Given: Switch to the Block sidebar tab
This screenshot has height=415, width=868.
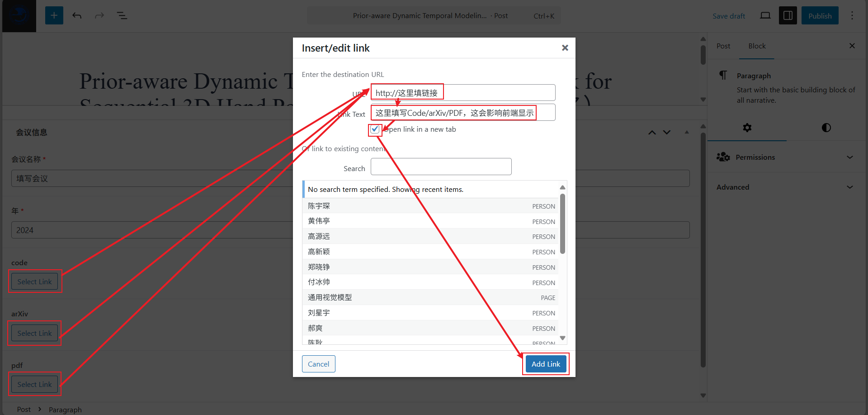Looking at the screenshot, I should pyautogui.click(x=757, y=46).
